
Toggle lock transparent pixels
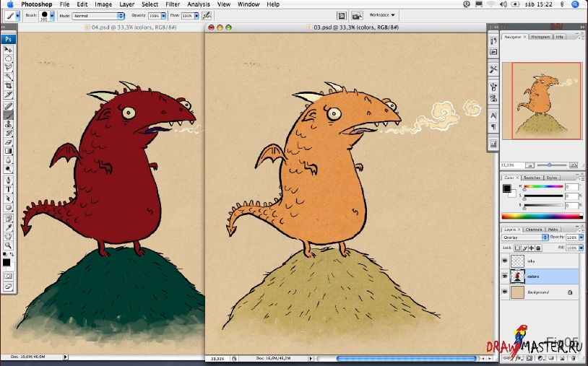[517, 248]
